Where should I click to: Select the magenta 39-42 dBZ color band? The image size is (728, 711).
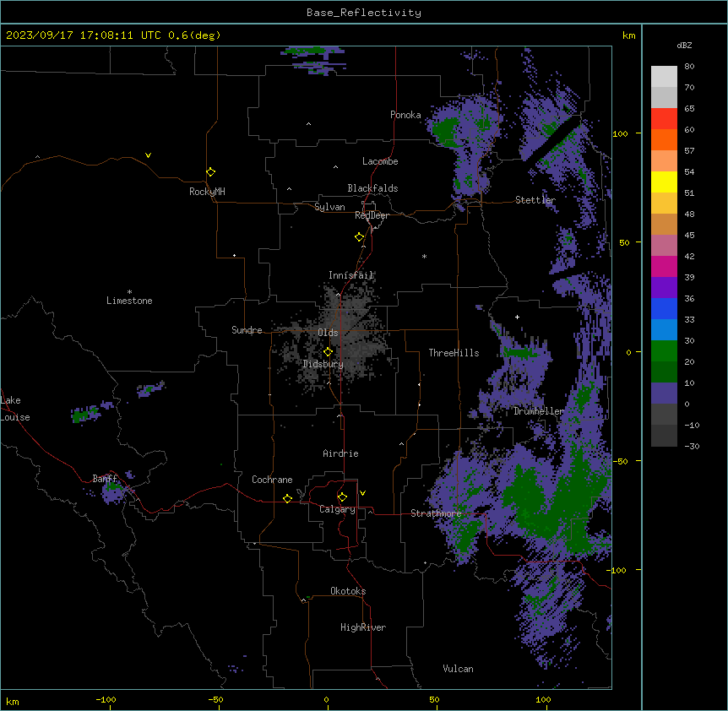click(664, 267)
